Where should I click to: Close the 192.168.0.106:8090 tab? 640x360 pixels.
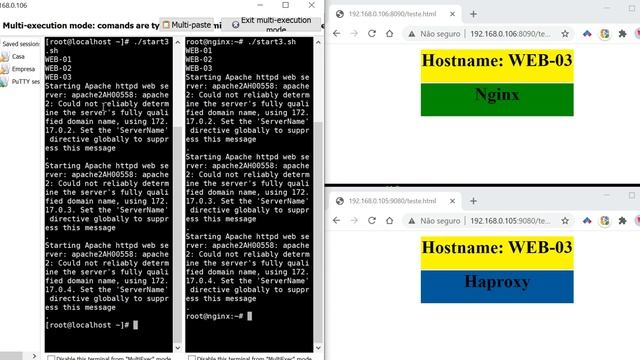(x=452, y=14)
